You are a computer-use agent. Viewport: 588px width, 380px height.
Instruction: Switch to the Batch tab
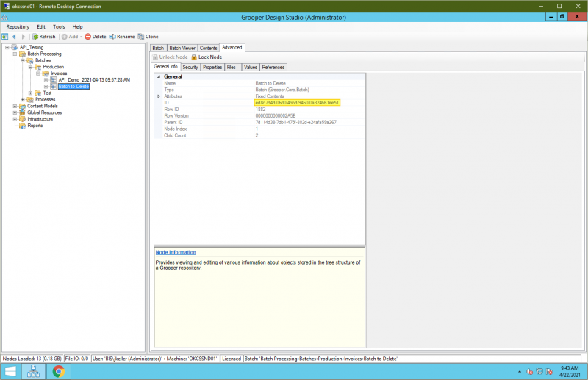158,48
